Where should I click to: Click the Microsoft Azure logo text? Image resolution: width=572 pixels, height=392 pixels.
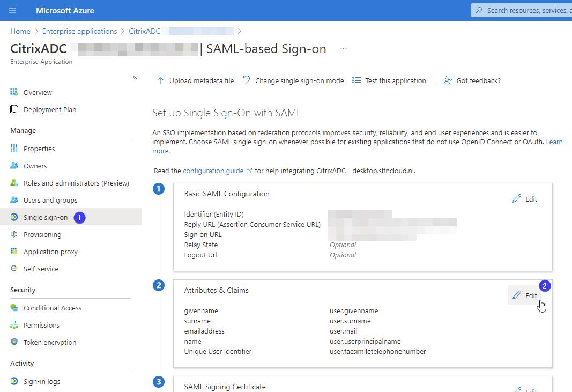click(x=65, y=10)
